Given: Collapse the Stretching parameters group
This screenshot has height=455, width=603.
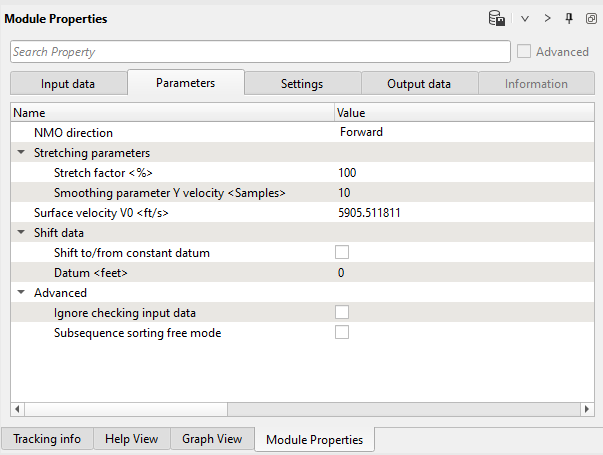Looking at the screenshot, I should (x=22, y=153).
